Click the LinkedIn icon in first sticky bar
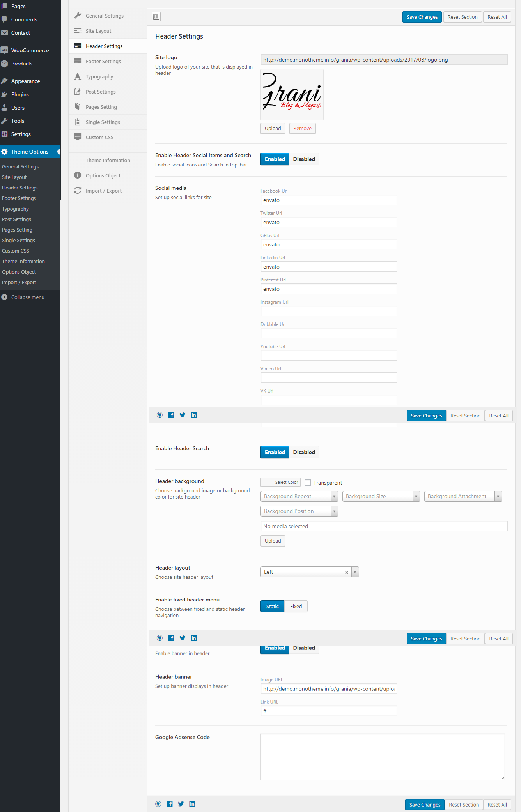The width and height of the screenshot is (521, 812). click(194, 415)
